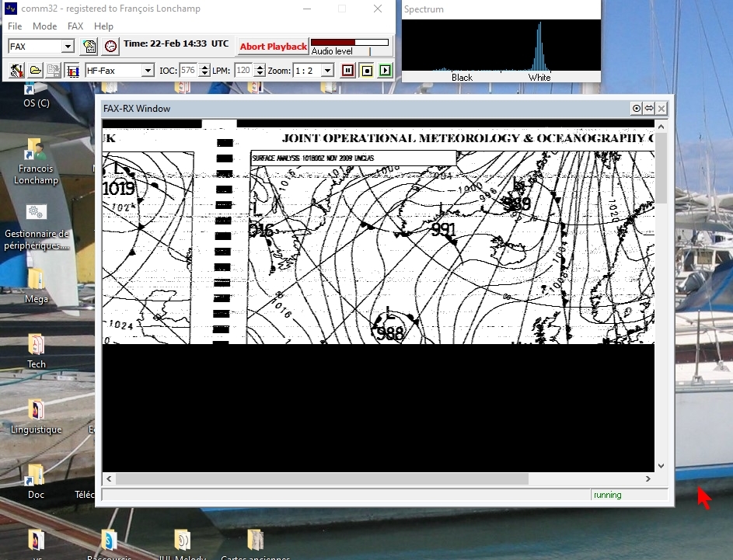This screenshot has width=733, height=560.
Task: Click the LPM value field showing 120
Action: pyautogui.click(x=243, y=71)
